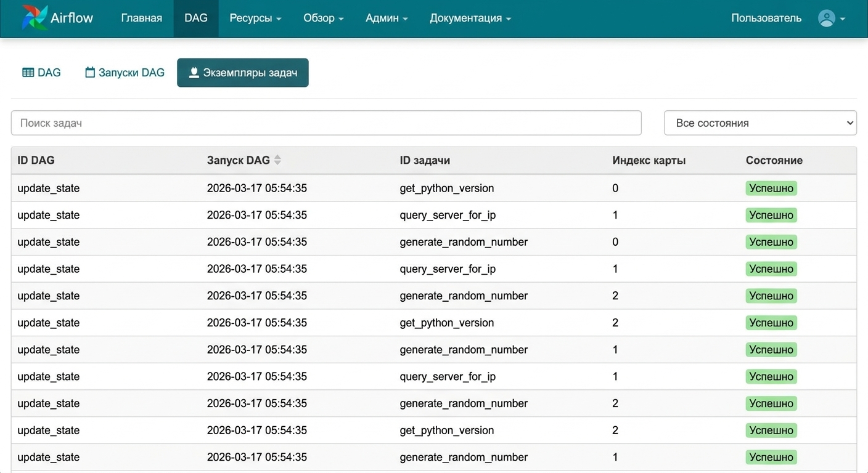Click generate_random_number with map index 0
The image size is (868, 473).
464,242
